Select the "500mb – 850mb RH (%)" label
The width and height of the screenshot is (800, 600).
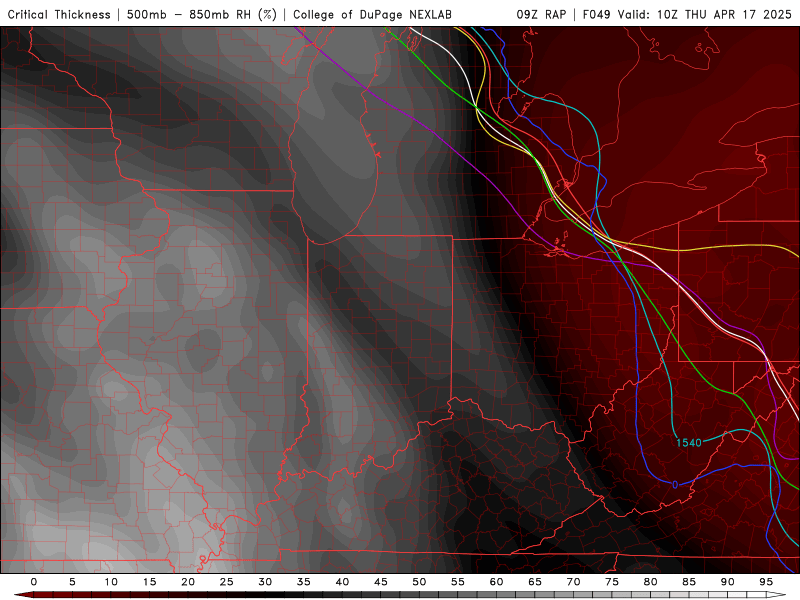pyautogui.click(x=202, y=14)
